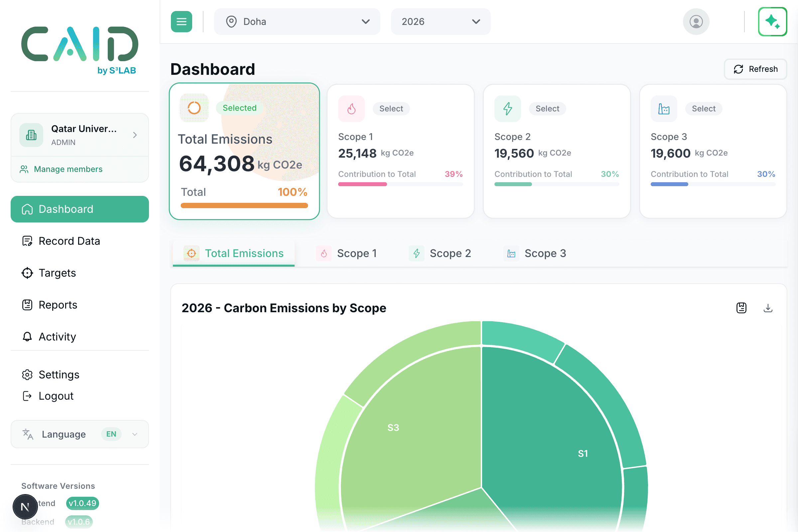Open the user profile avatar

[x=696, y=22]
